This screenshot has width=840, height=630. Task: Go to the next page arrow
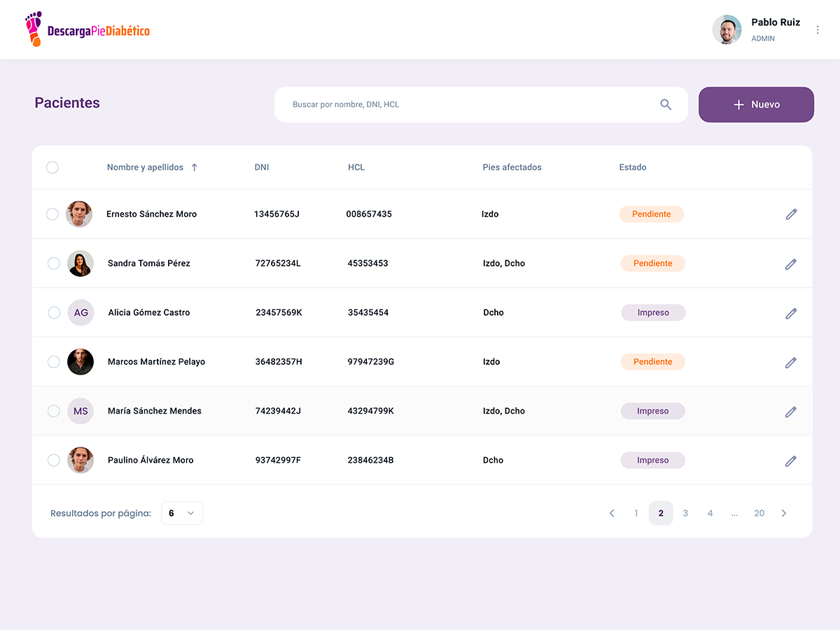[x=783, y=513]
